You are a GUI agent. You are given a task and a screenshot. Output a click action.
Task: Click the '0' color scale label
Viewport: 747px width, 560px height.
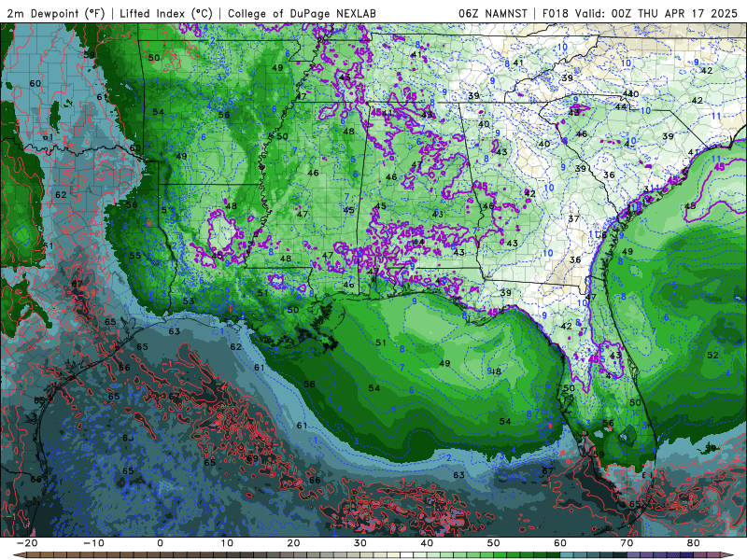click(x=160, y=543)
